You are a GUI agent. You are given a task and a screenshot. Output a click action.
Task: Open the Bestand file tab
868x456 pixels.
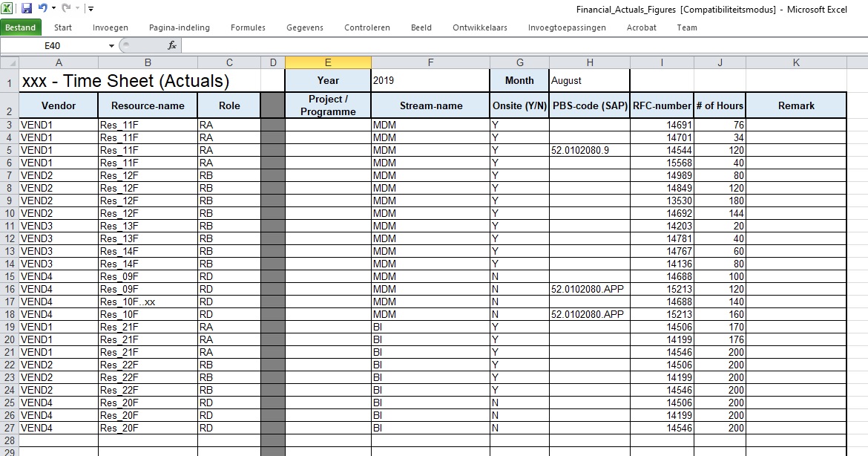coord(21,27)
